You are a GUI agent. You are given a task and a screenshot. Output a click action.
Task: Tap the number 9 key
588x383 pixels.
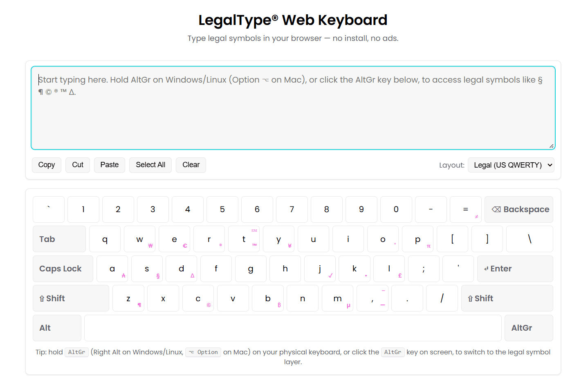pos(361,209)
